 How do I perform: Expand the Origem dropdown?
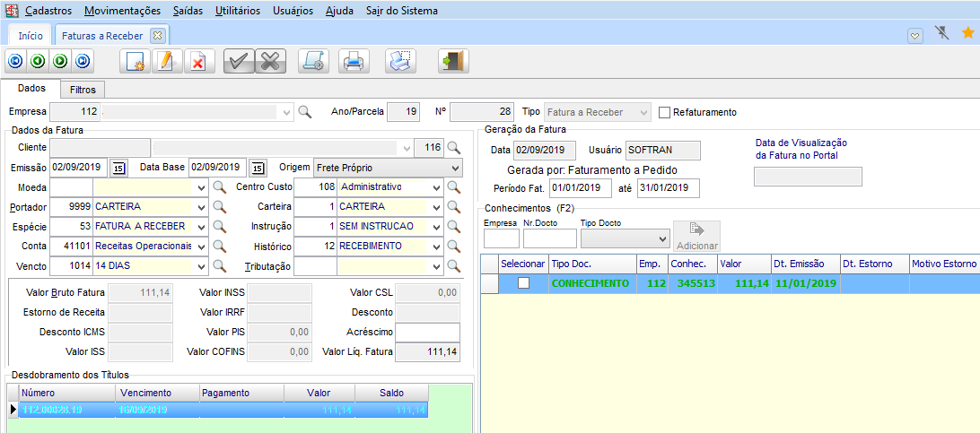point(455,168)
